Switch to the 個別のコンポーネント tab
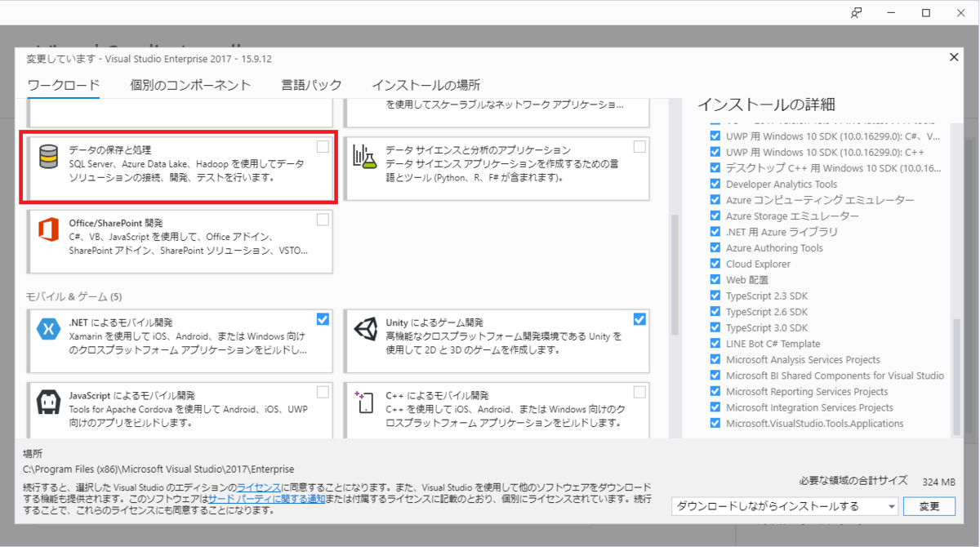980x547 pixels. (190, 85)
